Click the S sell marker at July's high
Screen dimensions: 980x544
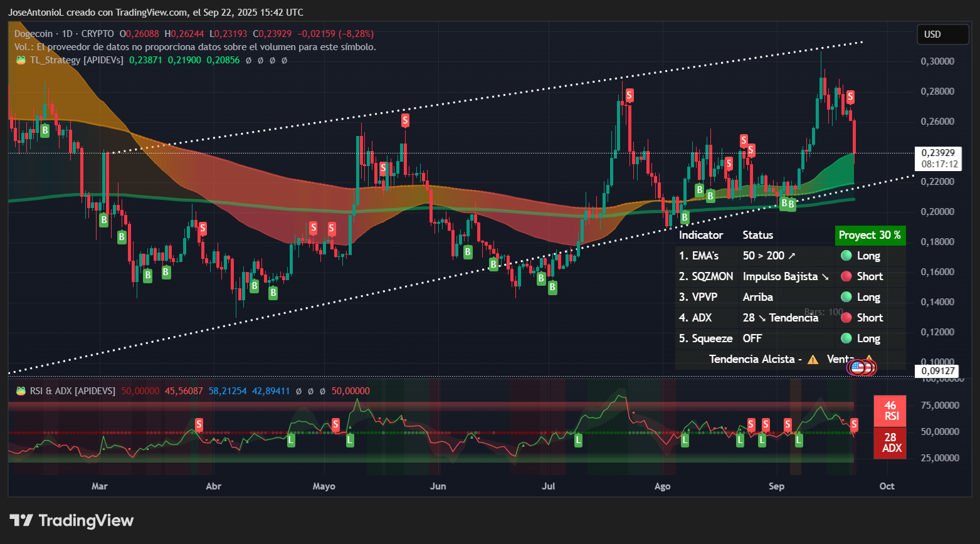[629, 95]
